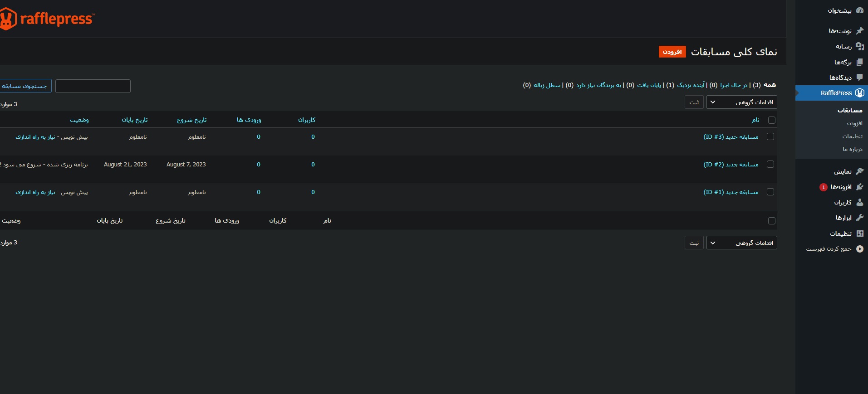Open giveaway ID #1 name link
This screenshot has width=868, height=394.
(731, 192)
